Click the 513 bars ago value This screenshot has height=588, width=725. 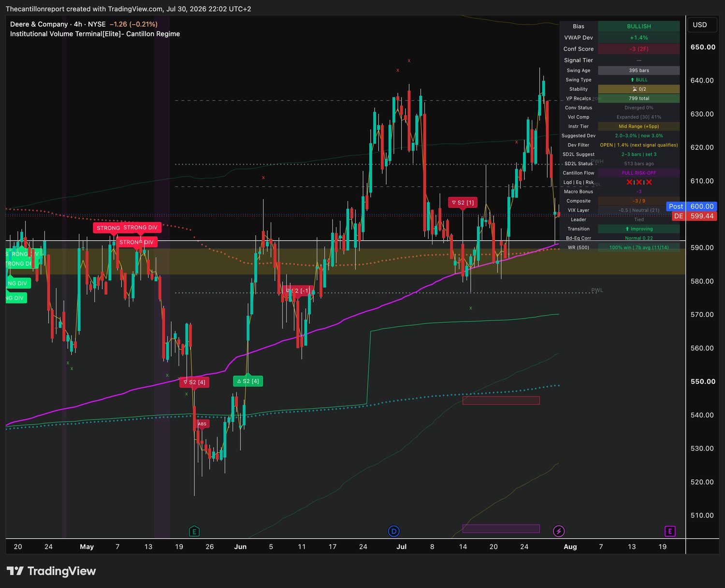639,164
